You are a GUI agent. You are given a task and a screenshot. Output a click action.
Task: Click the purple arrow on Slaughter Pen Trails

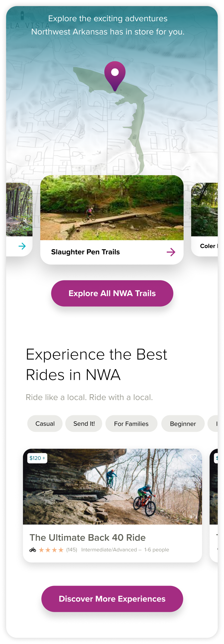click(171, 252)
